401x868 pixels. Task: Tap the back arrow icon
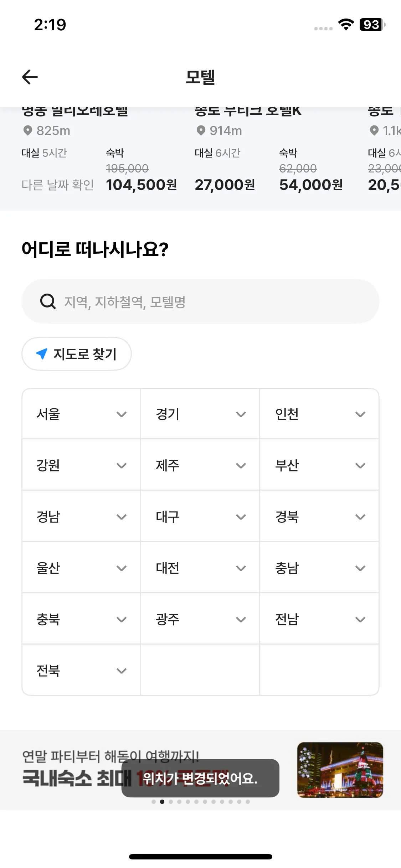click(x=30, y=77)
